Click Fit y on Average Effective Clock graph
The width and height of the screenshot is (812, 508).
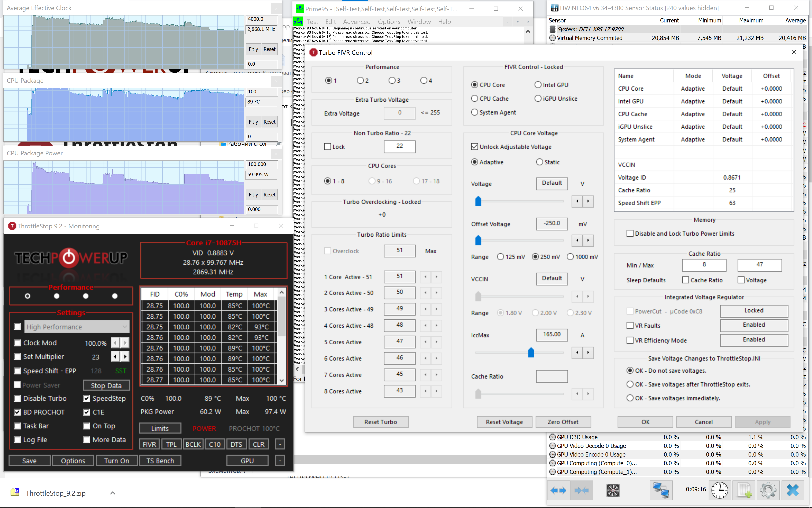click(253, 49)
